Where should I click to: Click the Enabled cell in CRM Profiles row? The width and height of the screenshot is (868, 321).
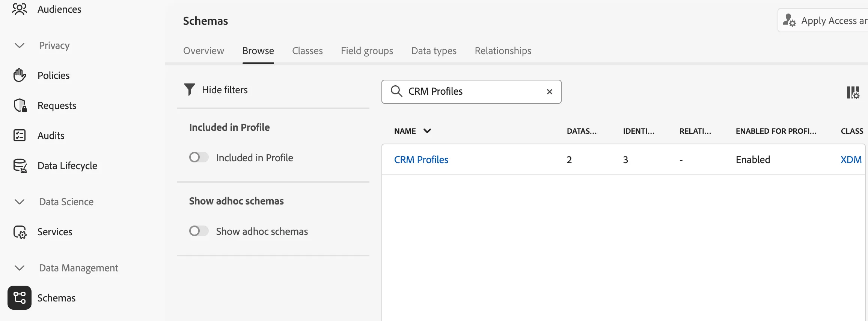(x=753, y=160)
